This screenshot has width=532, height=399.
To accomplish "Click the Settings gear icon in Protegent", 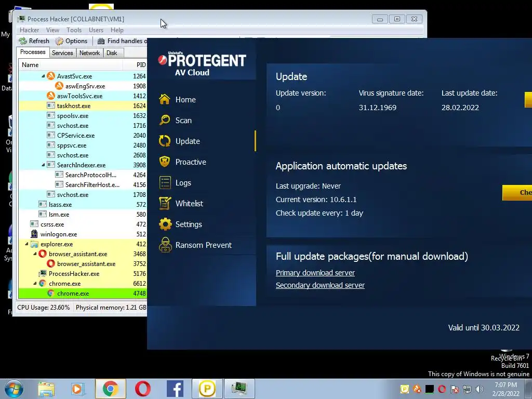I will [165, 224].
